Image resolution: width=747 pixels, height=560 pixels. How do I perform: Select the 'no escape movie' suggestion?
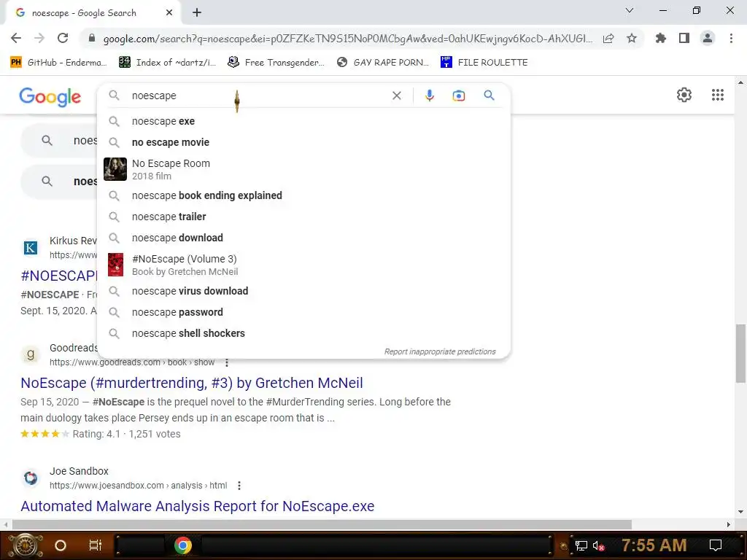(303, 142)
